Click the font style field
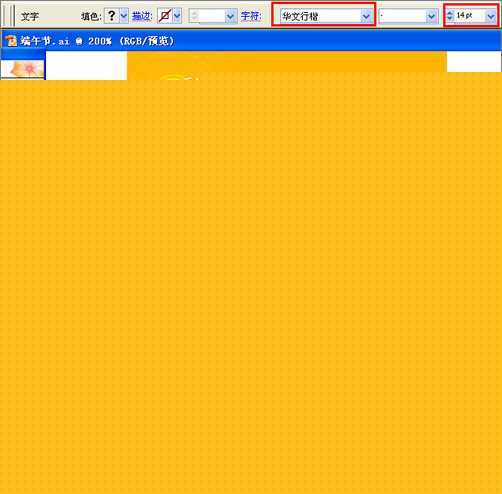Image resolution: width=502 pixels, height=494 pixels. (x=402, y=16)
